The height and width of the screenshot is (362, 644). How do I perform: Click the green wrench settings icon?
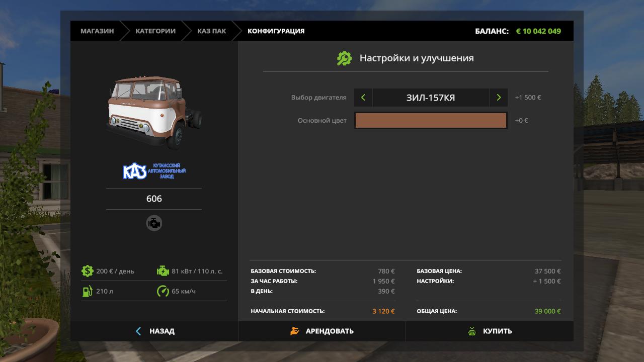(344, 58)
